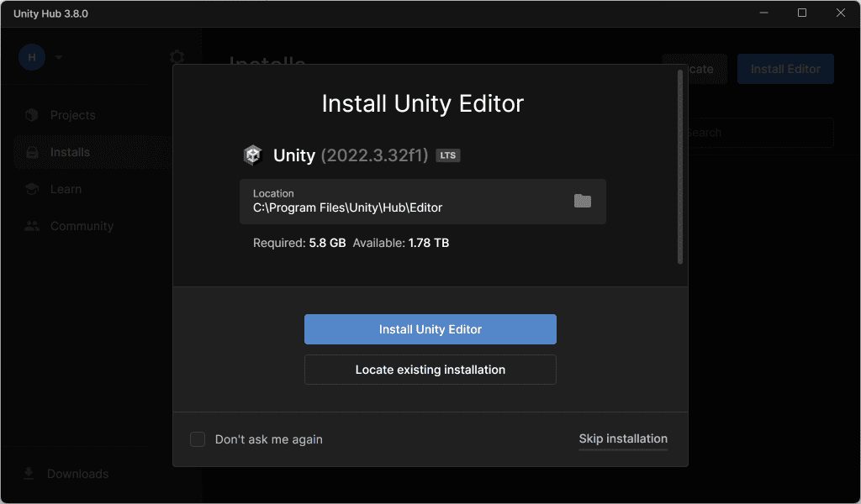Click the Skip installation link

click(x=623, y=438)
